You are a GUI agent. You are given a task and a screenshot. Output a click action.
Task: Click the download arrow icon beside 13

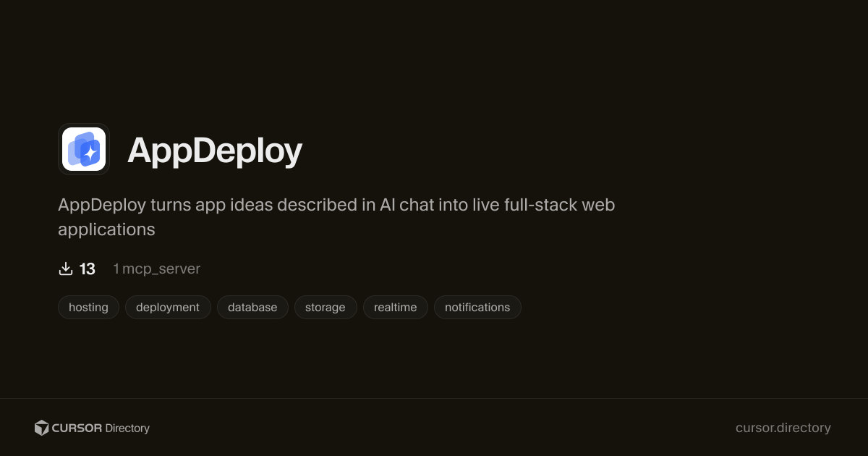tap(66, 269)
